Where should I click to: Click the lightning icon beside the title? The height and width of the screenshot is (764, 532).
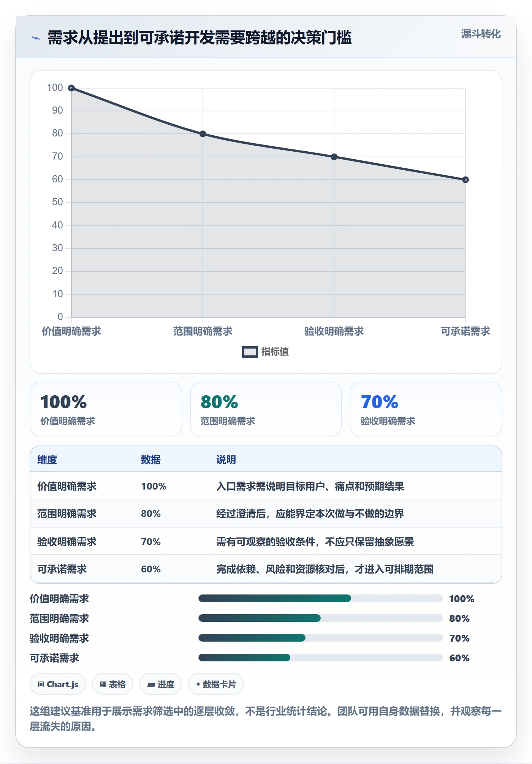(x=36, y=38)
